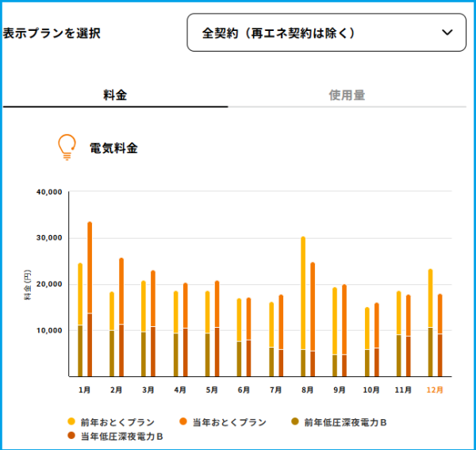Click the 1月 axis label
This screenshot has width=476, height=450.
pos(84,390)
